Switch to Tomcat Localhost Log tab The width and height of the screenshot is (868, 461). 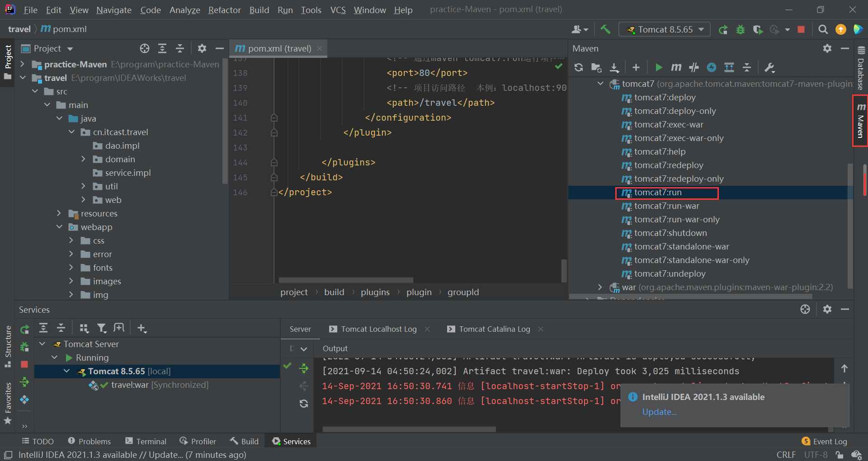pos(373,329)
